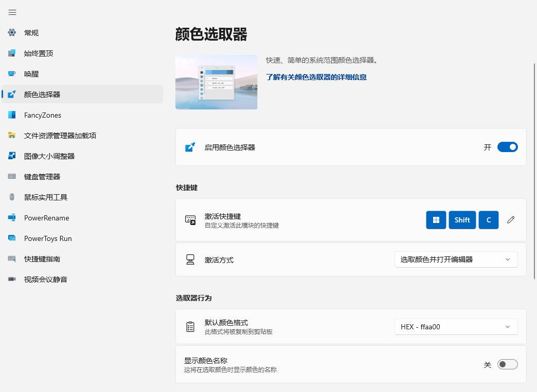Open 图像大小调整器 settings
The image size is (537, 392).
(82, 156)
